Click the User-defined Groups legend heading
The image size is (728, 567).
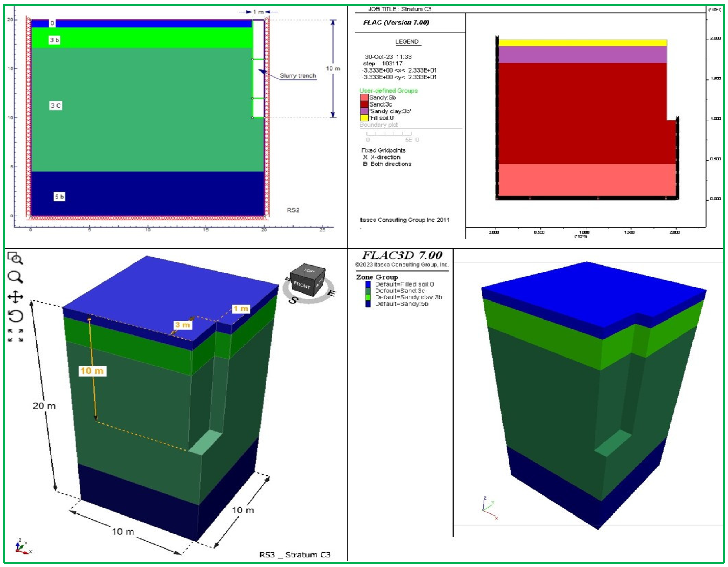(x=388, y=91)
